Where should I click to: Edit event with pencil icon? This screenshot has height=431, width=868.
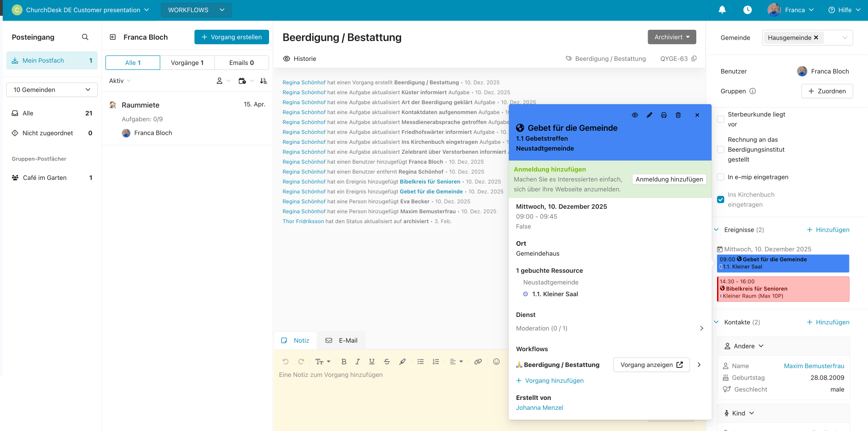tap(649, 115)
